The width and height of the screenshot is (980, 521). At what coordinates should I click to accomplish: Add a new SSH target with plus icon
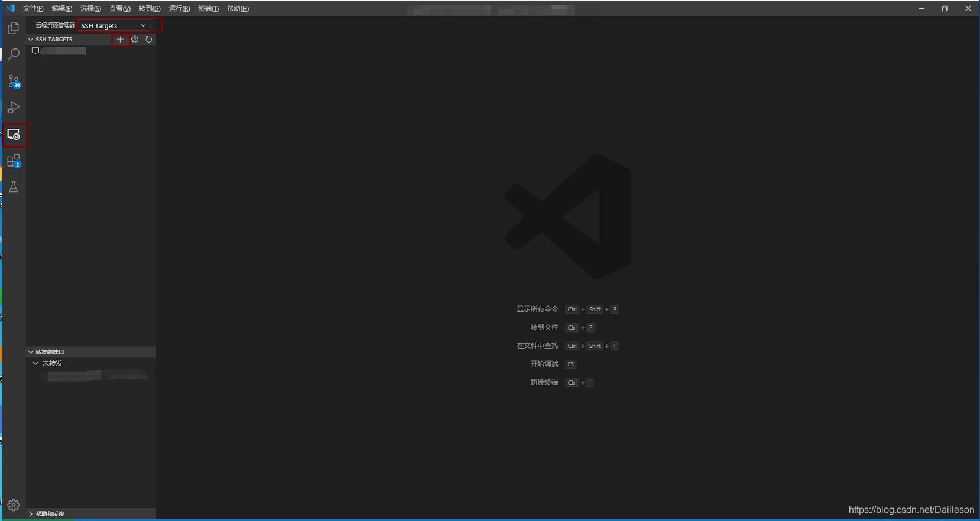(x=120, y=40)
